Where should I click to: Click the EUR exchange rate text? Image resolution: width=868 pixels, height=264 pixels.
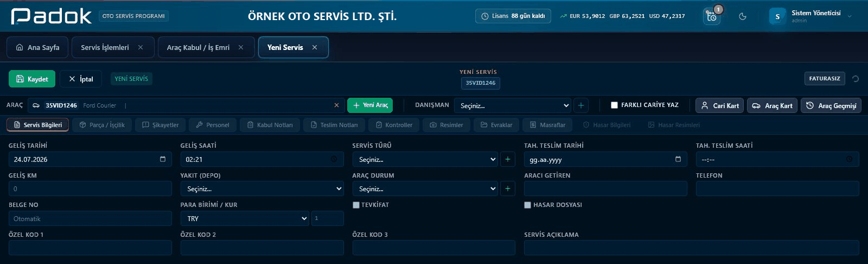point(586,16)
